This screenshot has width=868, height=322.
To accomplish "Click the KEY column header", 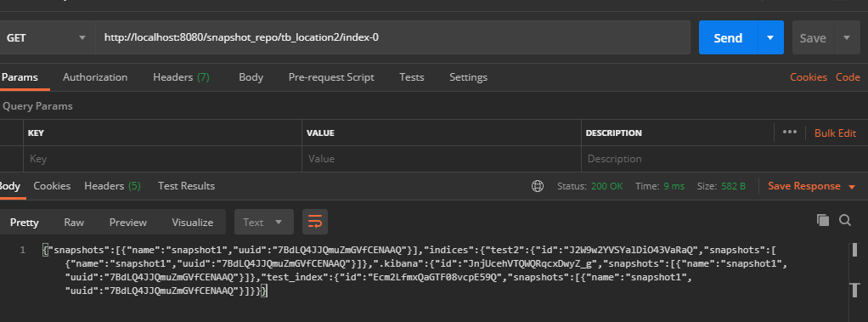I will tap(36, 133).
